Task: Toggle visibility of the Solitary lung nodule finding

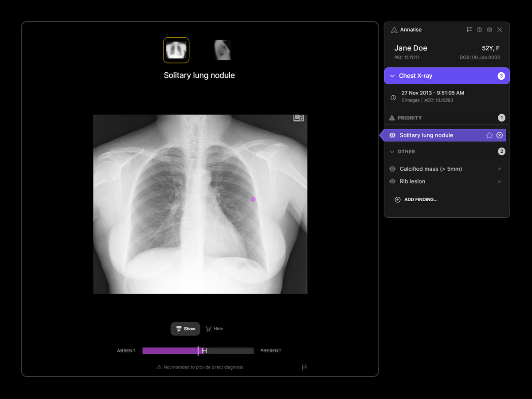Action: (x=392, y=135)
